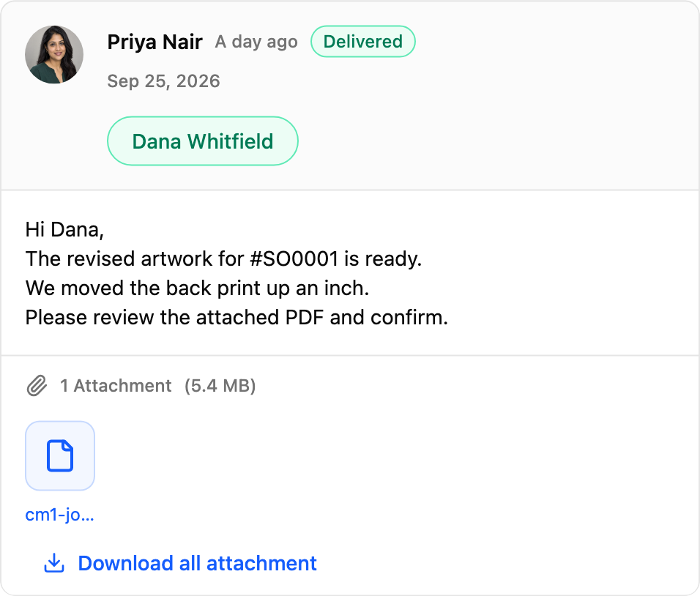Click the paperclip attachment icon
The width and height of the screenshot is (700, 596).
click(37, 386)
